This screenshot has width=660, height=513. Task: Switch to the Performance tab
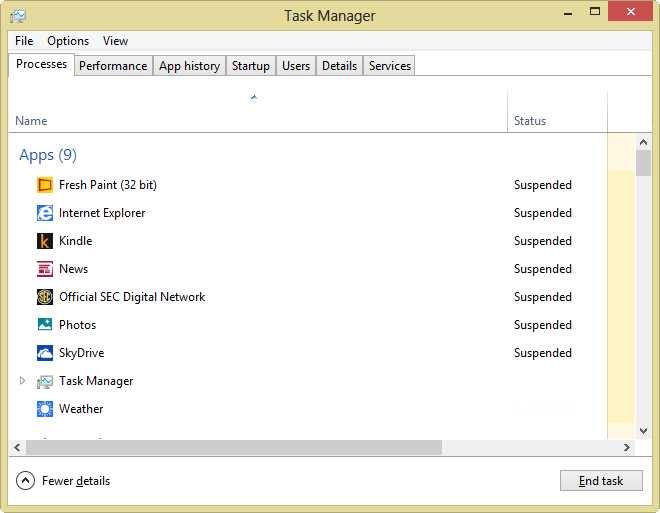[x=113, y=66]
